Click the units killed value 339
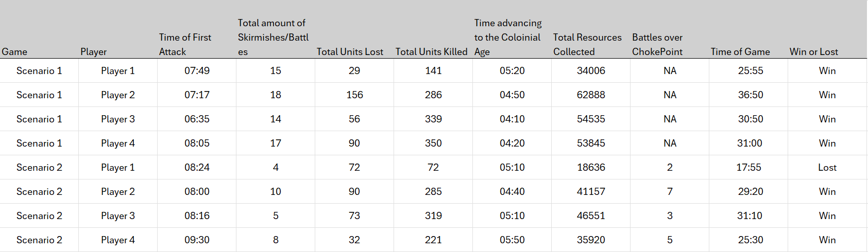 click(x=433, y=119)
